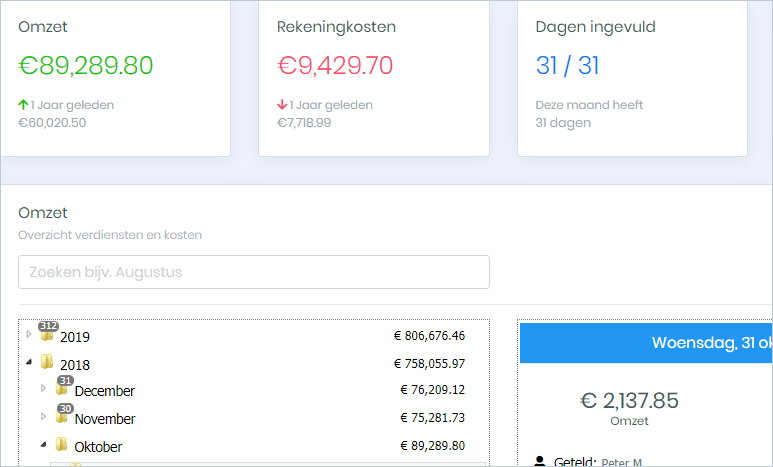This screenshot has width=773, height=467.
Task: Collapse the 2018 tree node
Action: point(29,362)
